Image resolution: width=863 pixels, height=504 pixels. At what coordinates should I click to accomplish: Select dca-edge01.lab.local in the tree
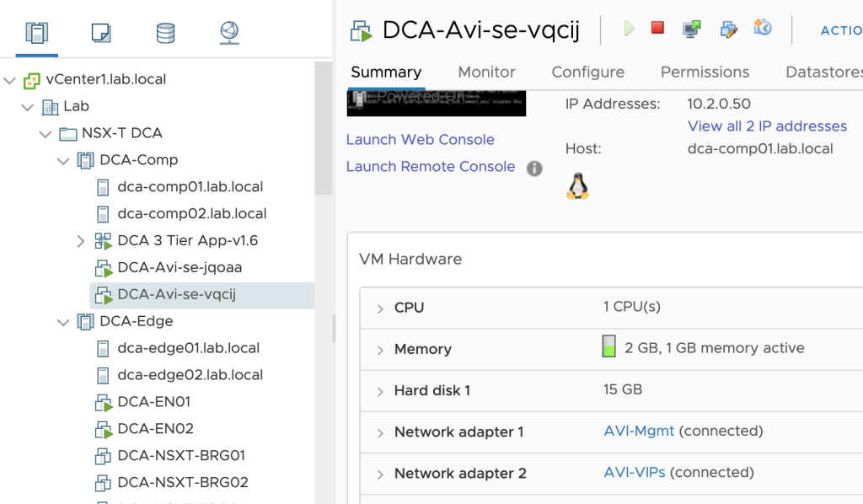188,348
